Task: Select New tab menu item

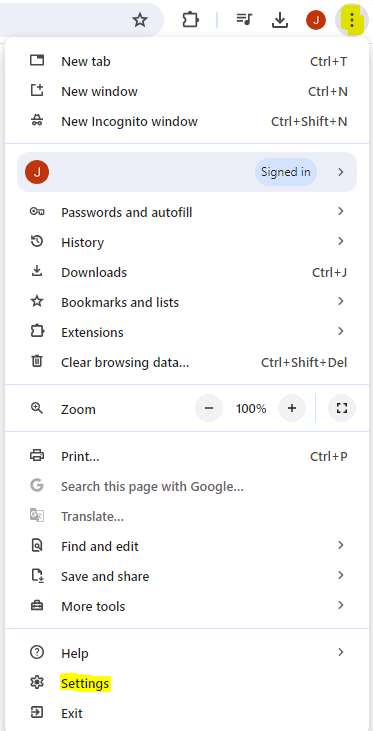Action: click(x=186, y=61)
